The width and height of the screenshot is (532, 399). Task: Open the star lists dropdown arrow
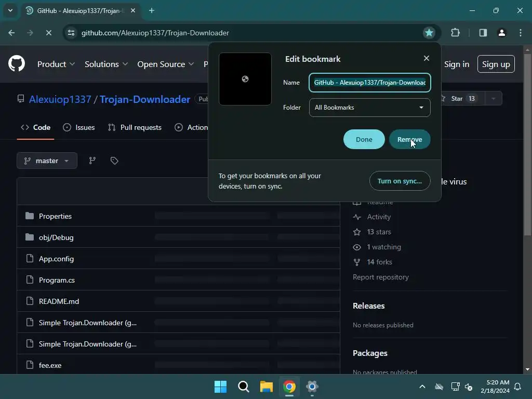coord(494,98)
